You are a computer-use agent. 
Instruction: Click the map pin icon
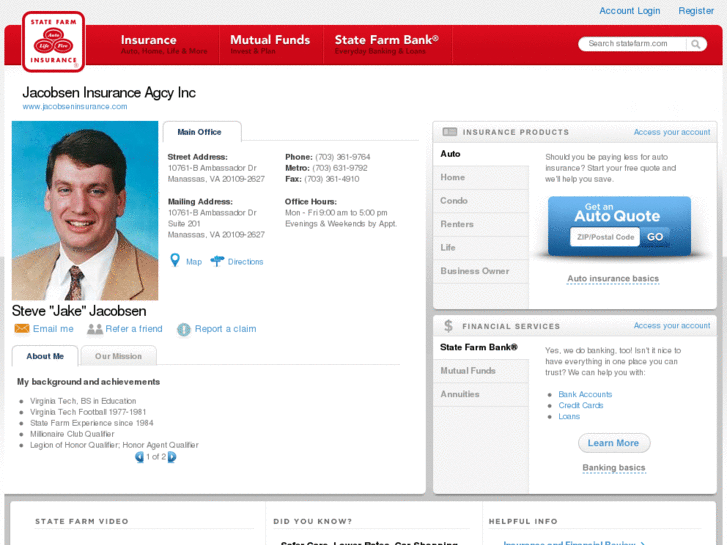175,261
